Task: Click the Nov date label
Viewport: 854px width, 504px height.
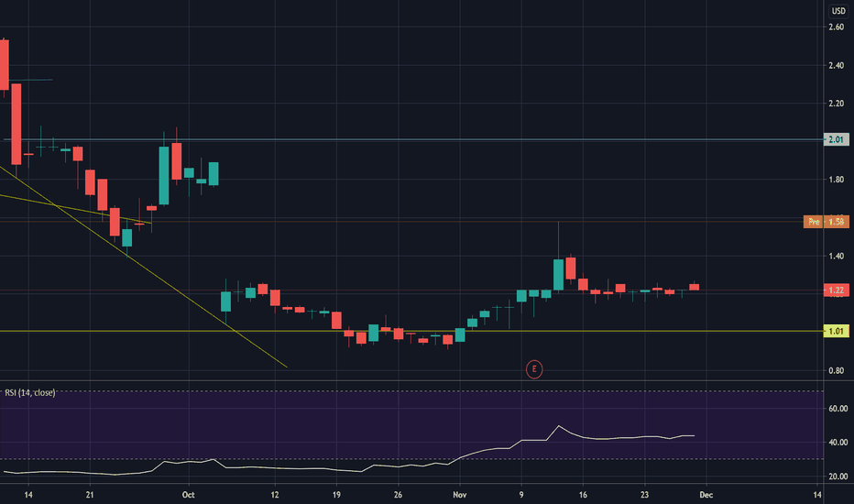Action: pos(460,495)
